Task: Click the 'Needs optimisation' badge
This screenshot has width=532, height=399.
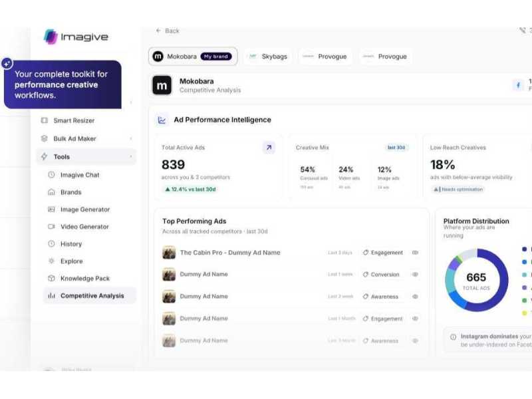Action: 458,190
